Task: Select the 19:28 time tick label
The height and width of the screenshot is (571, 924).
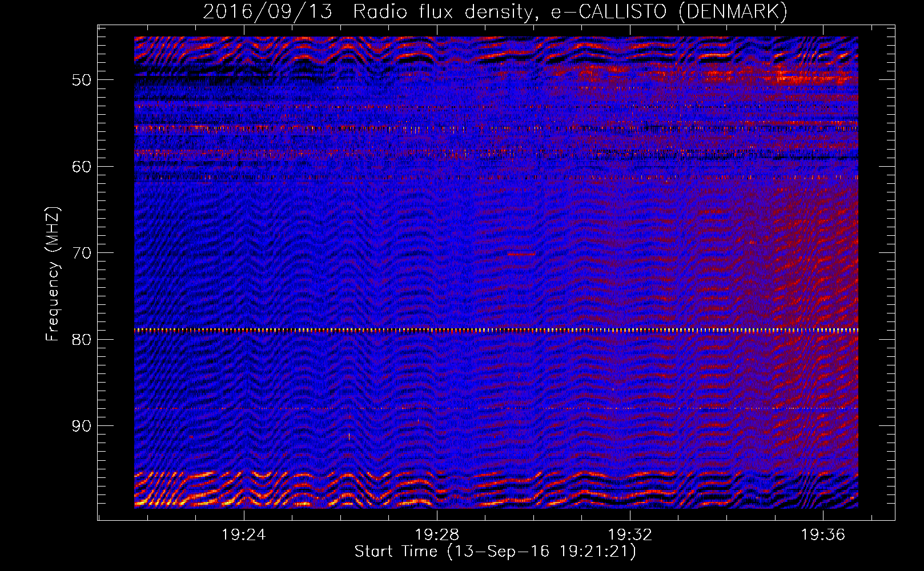Action: [x=437, y=535]
